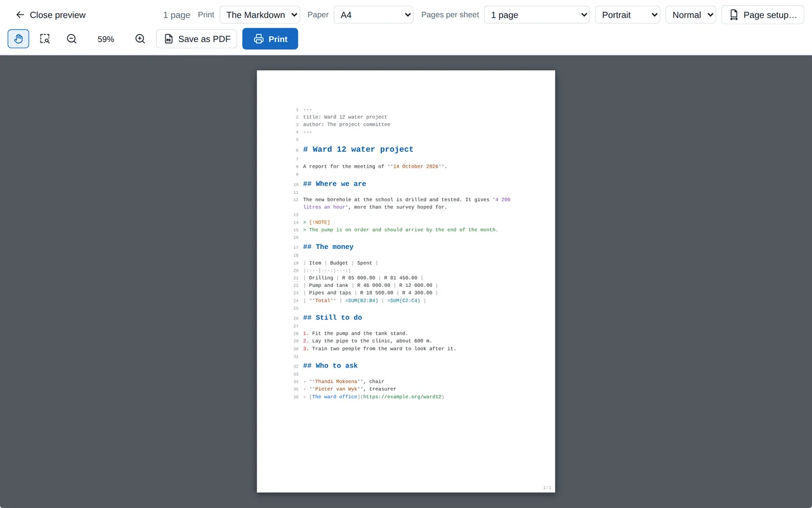This screenshot has height=508, width=812.
Task: Click the ward office URL link text
Action: click(402, 397)
